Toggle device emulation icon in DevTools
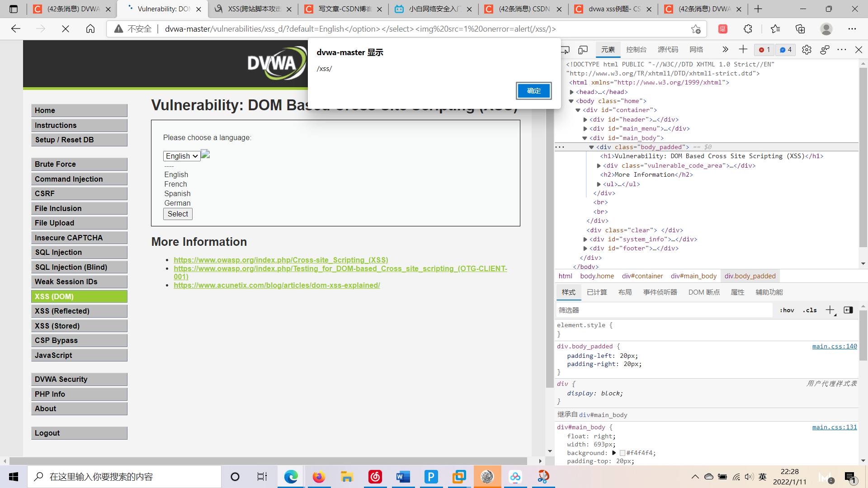This screenshot has height=488, width=868. pos(583,50)
